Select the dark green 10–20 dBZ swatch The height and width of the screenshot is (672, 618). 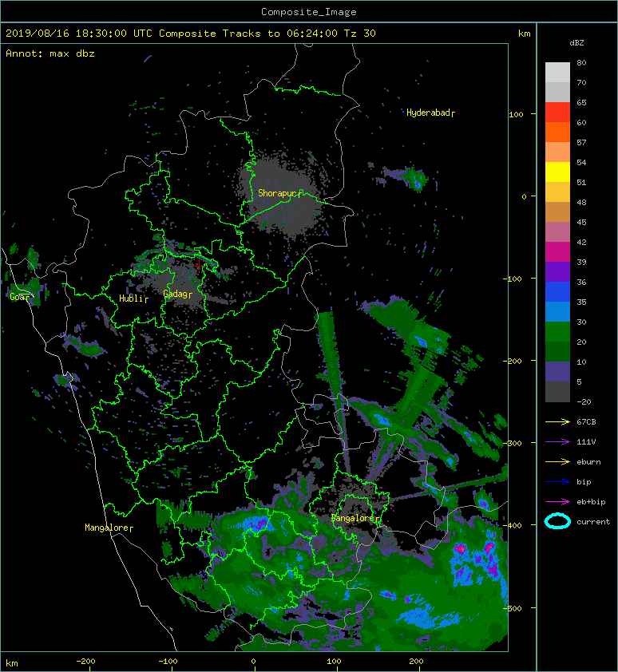[557, 351]
